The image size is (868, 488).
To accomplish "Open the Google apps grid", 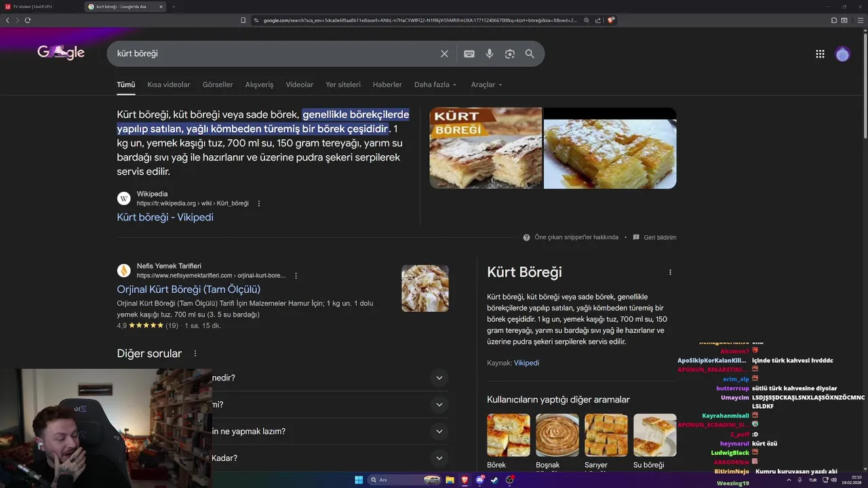I will 820,54.
